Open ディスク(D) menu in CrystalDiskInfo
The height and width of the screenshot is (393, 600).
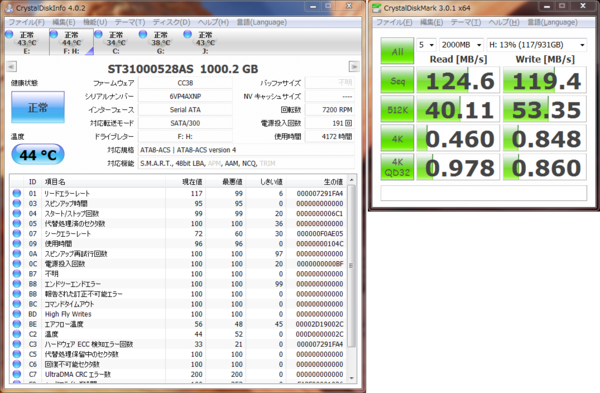171,22
